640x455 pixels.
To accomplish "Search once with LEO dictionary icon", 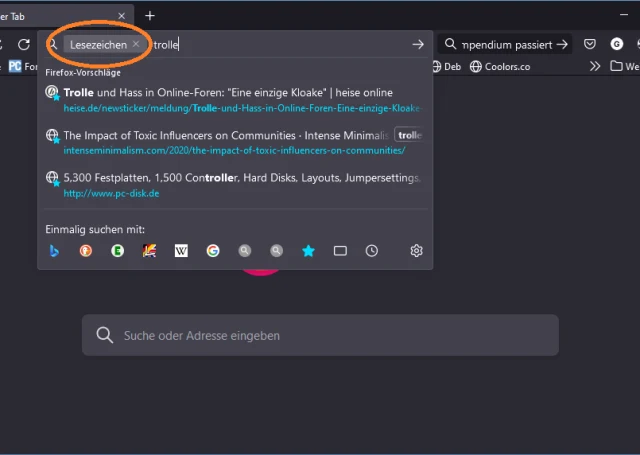I will [x=149, y=251].
